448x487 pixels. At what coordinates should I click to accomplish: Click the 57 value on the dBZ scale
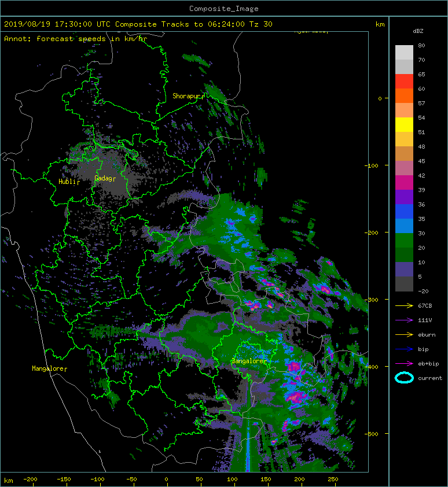(x=421, y=103)
